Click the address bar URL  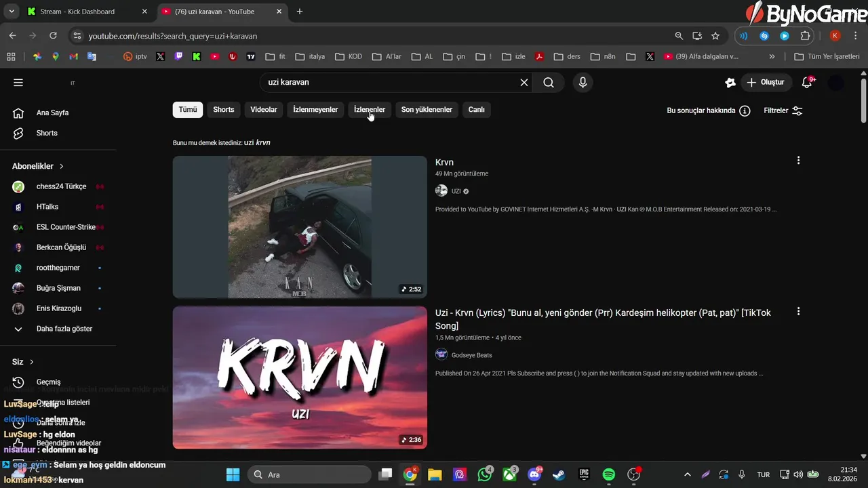point(173,36)
